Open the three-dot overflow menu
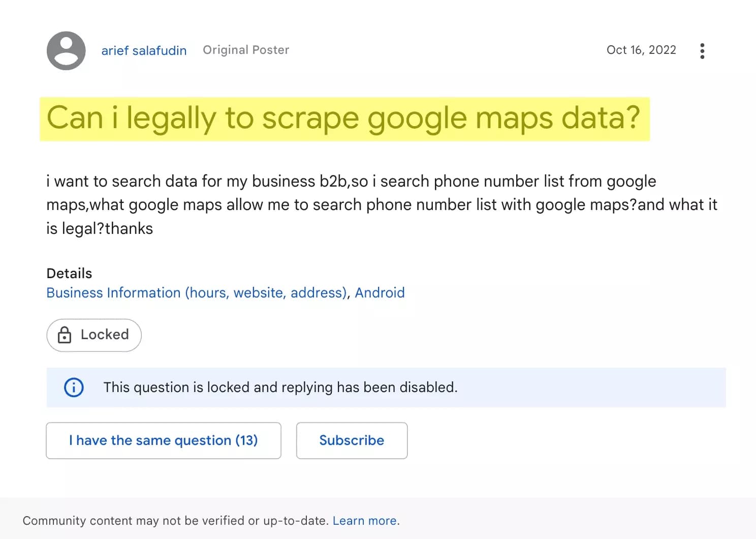The image size is (756, 539). pos(702,50)
